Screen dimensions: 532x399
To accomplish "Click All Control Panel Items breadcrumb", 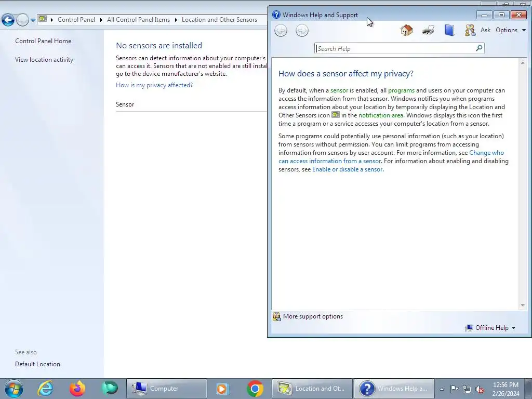I will coord(138,20).
